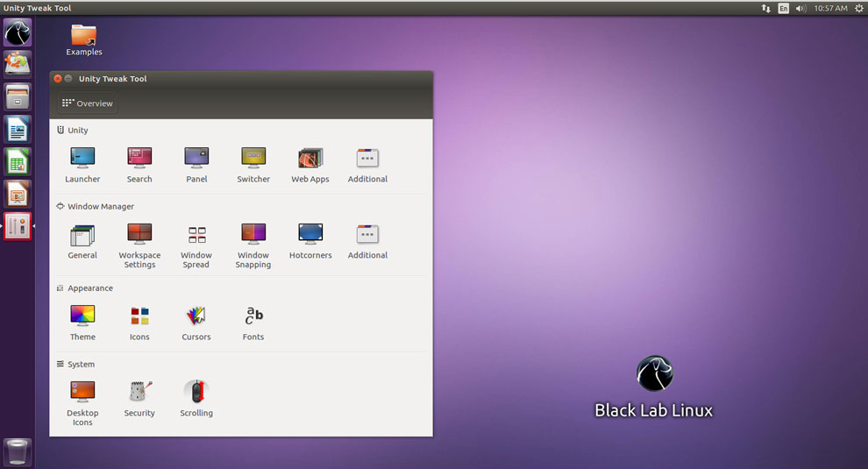Close the Unity Tweak Tool window

coord(58,79)
